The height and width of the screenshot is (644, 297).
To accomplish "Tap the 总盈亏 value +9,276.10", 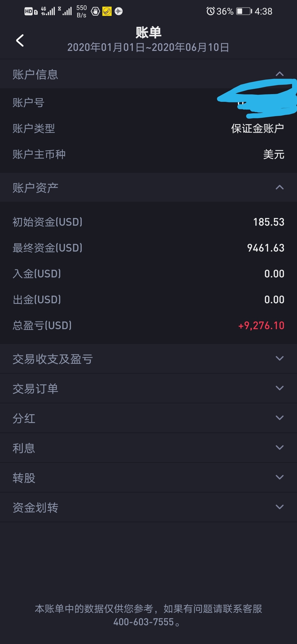I will [x=261, y=326].
